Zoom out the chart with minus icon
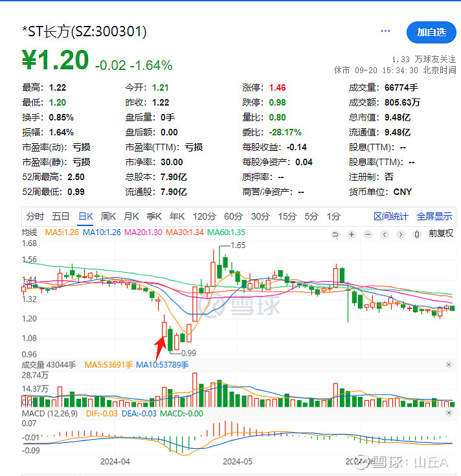Image resolution: width=461 pixels, height=476 pixels. point(368,234)
